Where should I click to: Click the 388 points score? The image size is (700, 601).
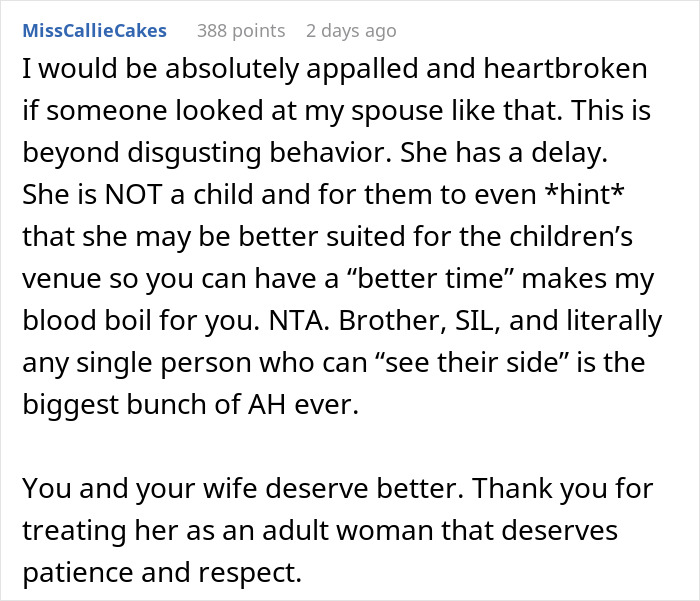(241, 31)
